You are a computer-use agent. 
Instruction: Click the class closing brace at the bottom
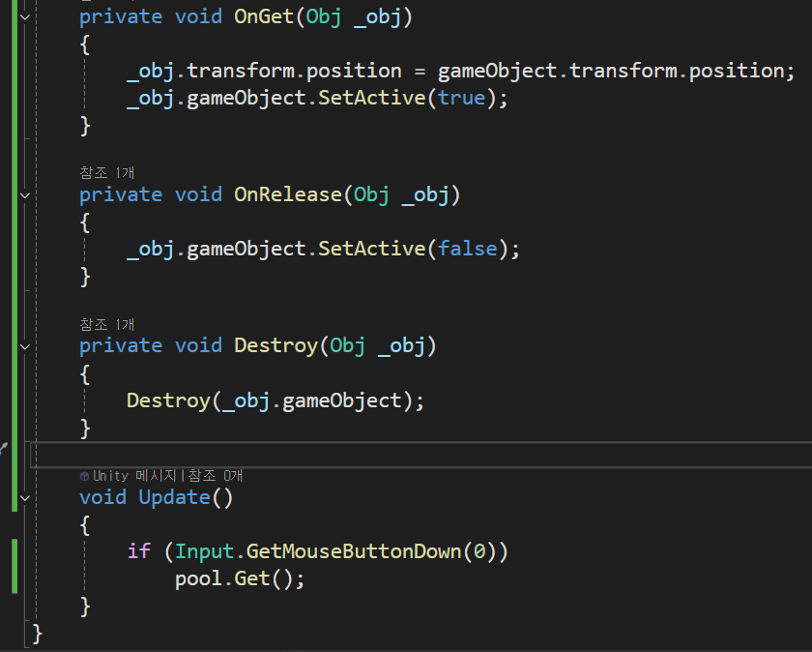point(38,633)
